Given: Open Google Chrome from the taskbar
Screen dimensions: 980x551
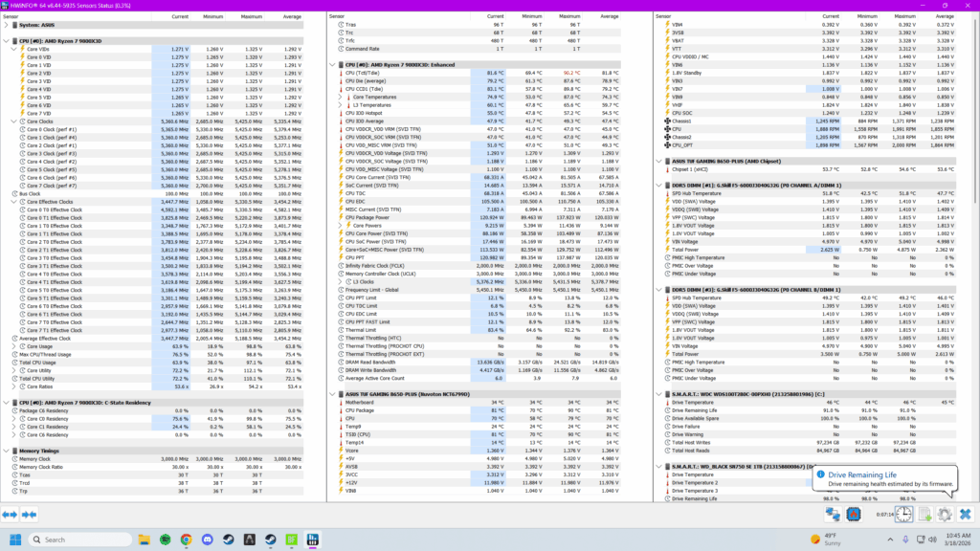Looking at the screenshot, I should (187, 540).
